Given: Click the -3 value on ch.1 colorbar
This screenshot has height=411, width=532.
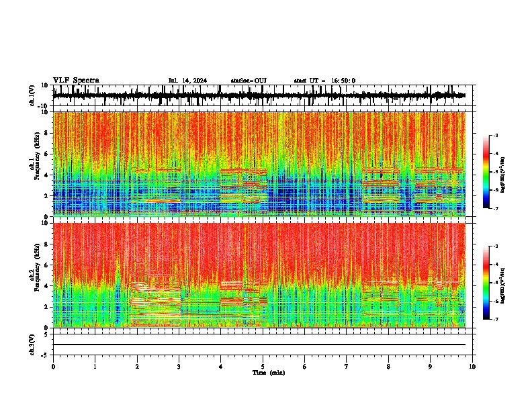Looking at the screenshot, I should [495, 135].
